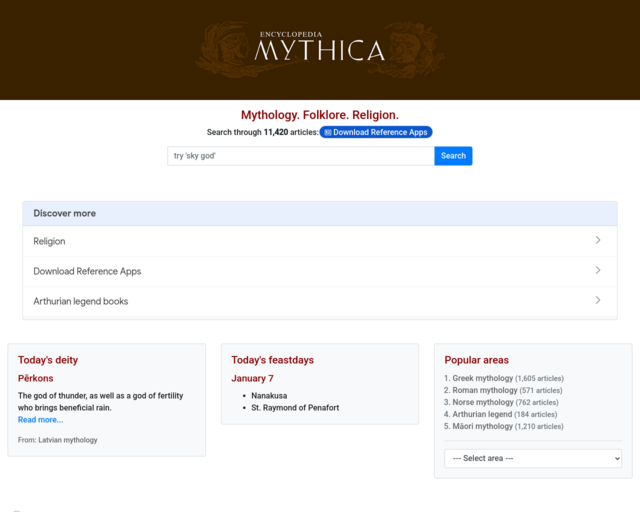Open the Pērkons deity heading
This screenshot has width=640, height=512.
36,378
